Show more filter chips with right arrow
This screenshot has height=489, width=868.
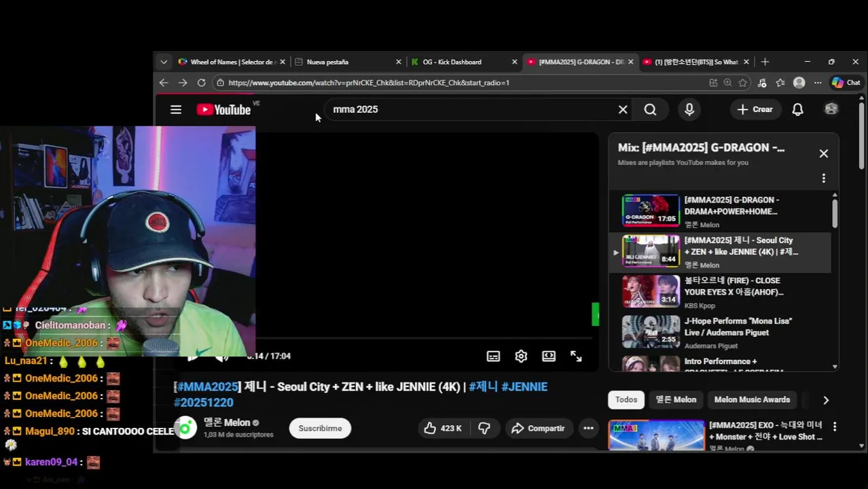point(826,400)
